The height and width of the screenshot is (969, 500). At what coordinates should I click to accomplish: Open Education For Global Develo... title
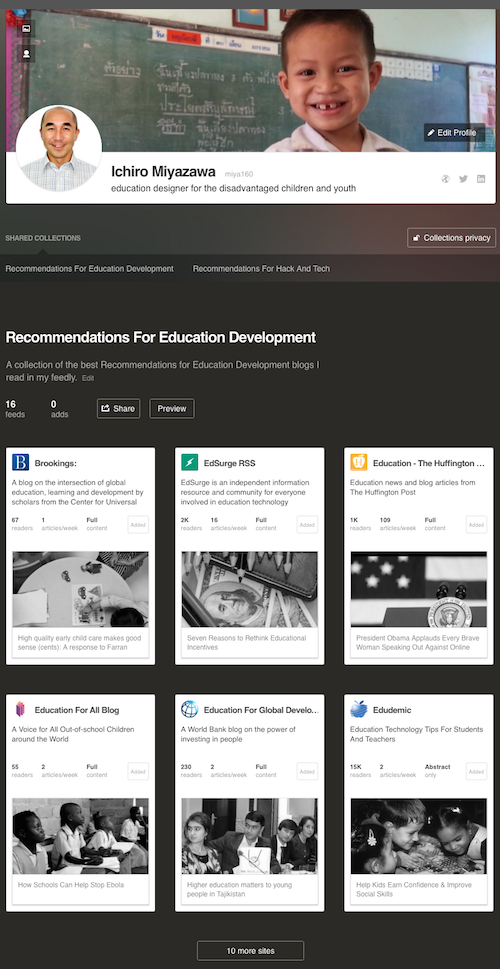(261, 710)
